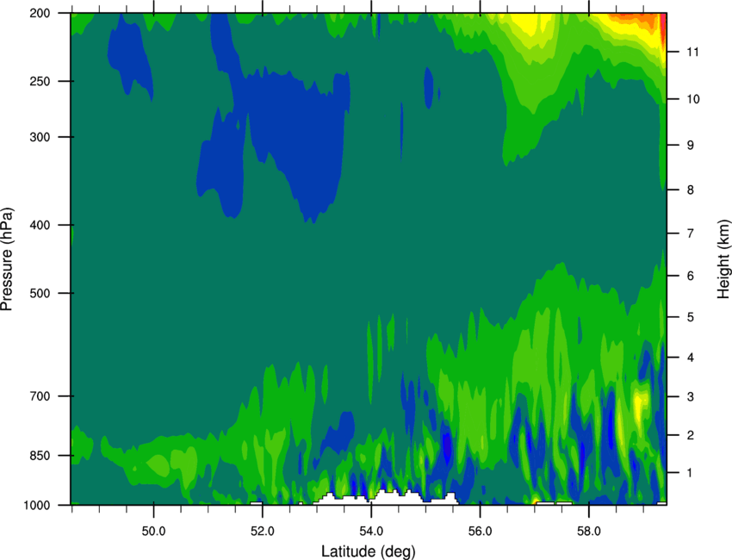Click the 58.0 latitude tick label
Image resolution: width=732 pixels, height=560 pixels.
tap(589, 532)
